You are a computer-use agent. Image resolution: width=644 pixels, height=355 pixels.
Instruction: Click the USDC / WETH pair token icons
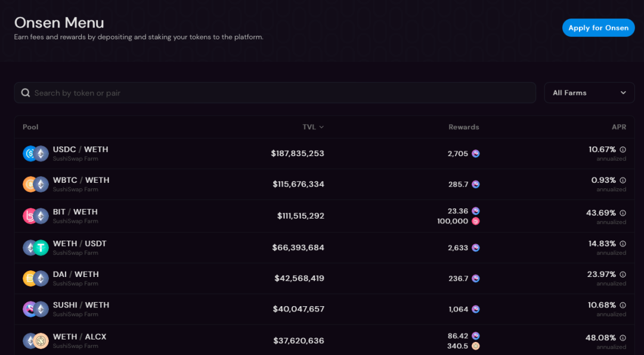pos(36,154)
